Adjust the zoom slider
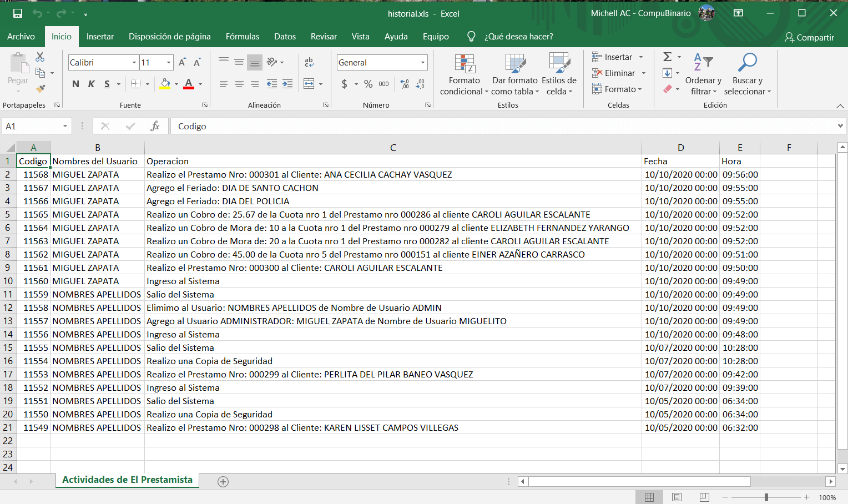 pos(766,497)
